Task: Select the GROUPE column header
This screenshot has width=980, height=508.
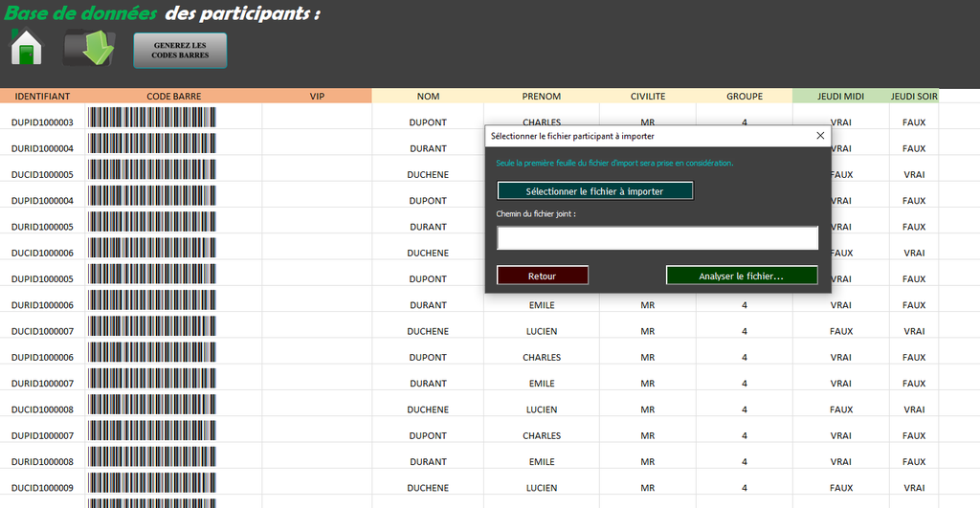Action: [745, 97]
